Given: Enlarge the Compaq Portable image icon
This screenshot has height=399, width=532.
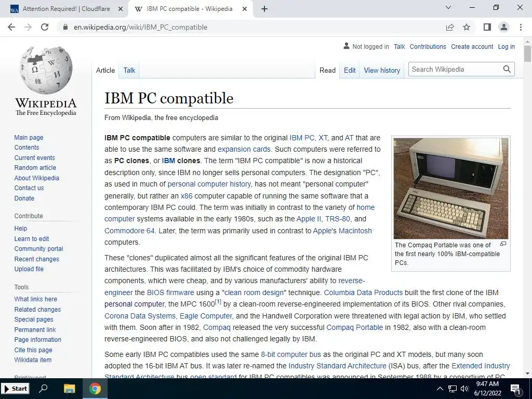Looking at the screenshot, I should [x=503, y=244].
